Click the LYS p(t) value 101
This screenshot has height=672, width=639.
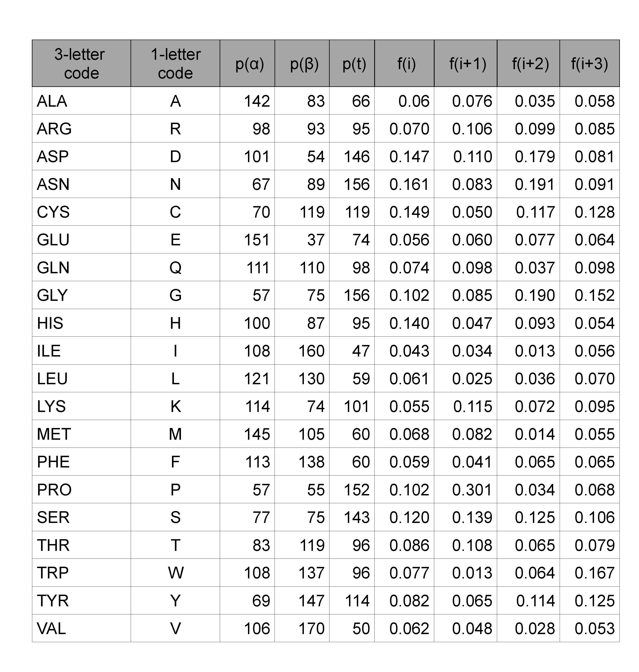click(356, 407)
